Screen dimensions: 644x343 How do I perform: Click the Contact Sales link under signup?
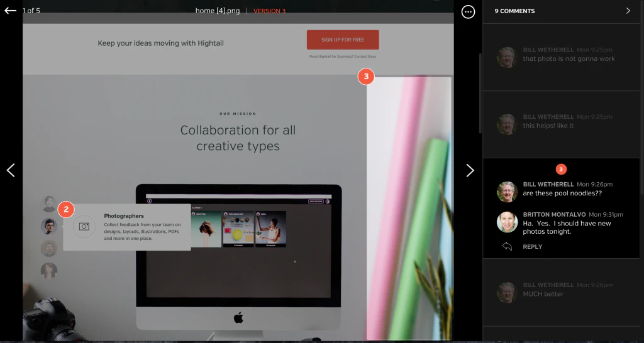[364, 57]
